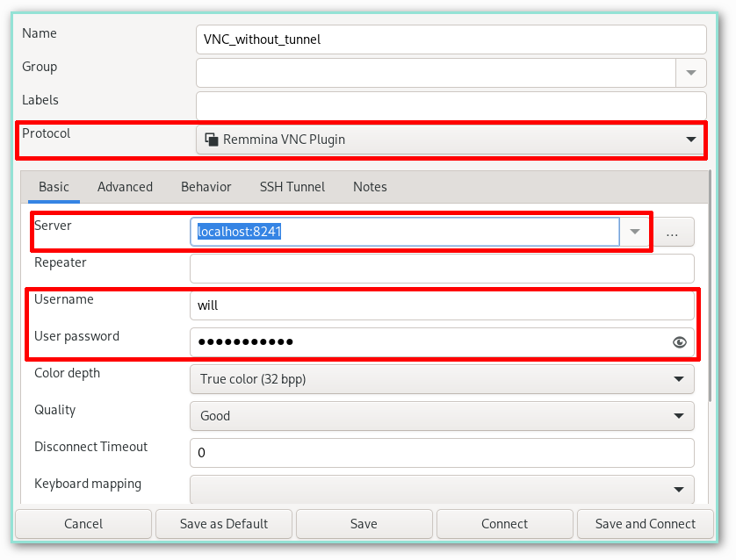Cancel editing the VNC profile
Viewport: 736px width, 560px height.
click(83, 523)
